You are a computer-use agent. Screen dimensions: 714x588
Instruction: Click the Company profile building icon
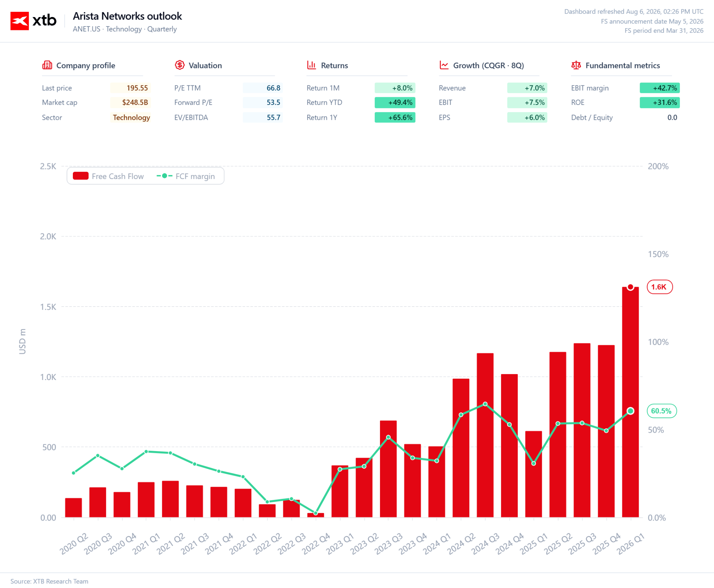click(47, 65)
